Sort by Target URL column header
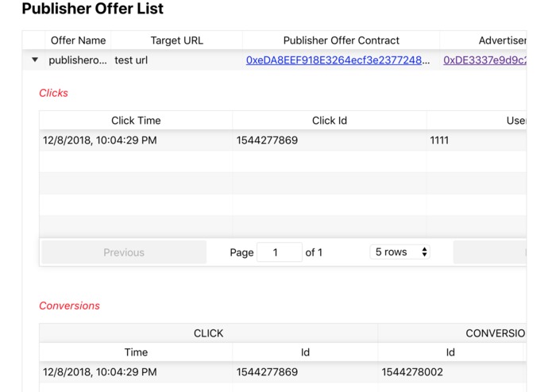The width and height of the screenshot is (552, 392). click(177, 40)
